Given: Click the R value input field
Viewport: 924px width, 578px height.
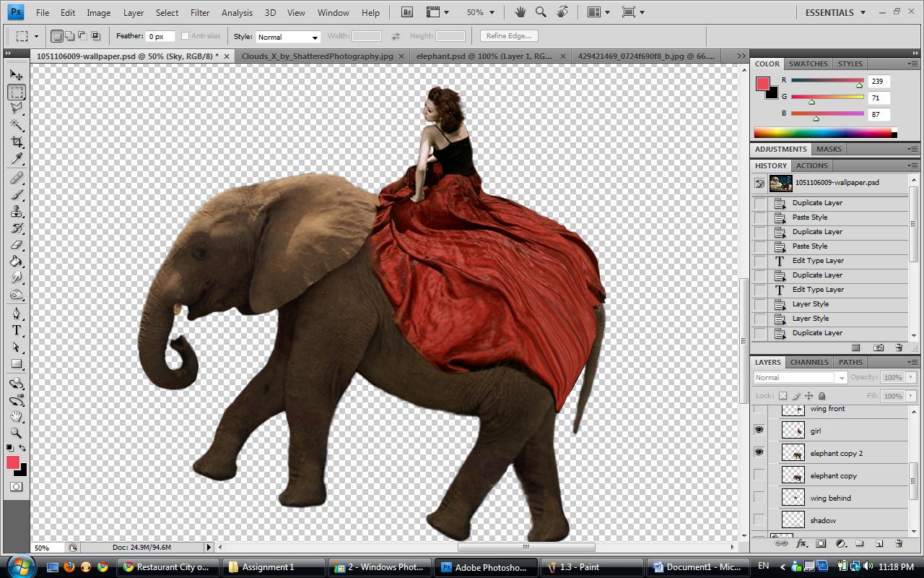Looking at the screenshot, I should [879, 81].
